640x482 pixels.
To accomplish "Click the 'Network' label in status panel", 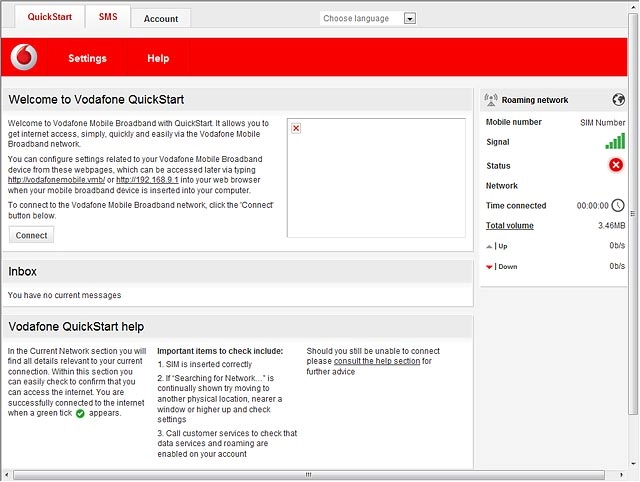I will 502,186.
